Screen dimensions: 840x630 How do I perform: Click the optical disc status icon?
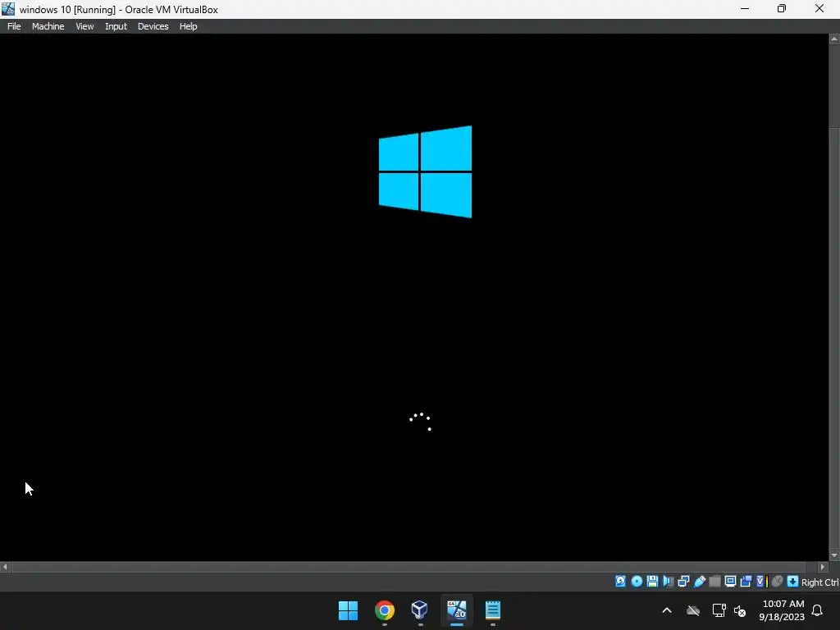pyautogui.click(x=637, y=582)
